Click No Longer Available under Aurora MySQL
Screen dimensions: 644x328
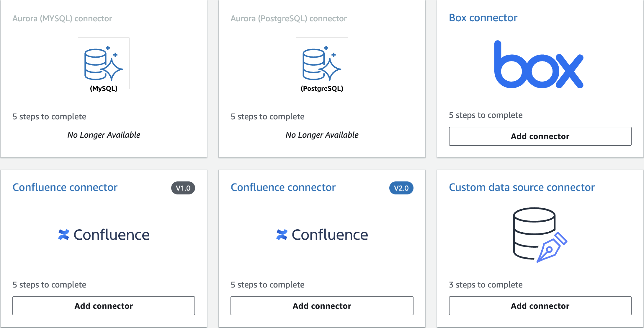point(104,135)
